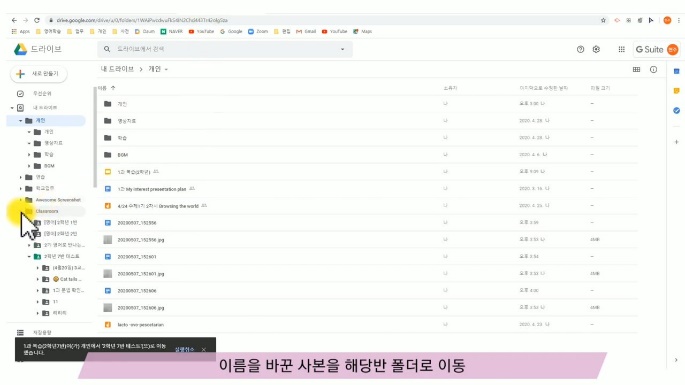The height and width of the screenshot is (385, 685).
Task: Open Drive settings gear icon
Action: pyautogui.click(x=596, y=49)
